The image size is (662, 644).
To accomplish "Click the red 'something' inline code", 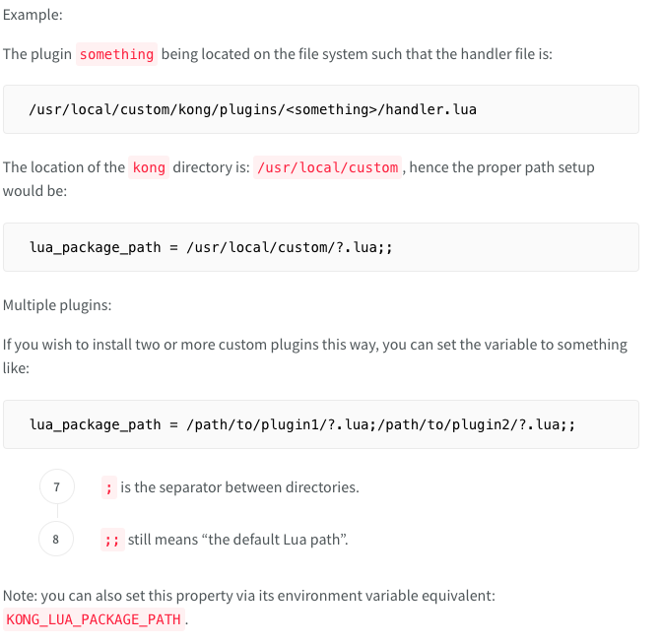I will point(116,54).
